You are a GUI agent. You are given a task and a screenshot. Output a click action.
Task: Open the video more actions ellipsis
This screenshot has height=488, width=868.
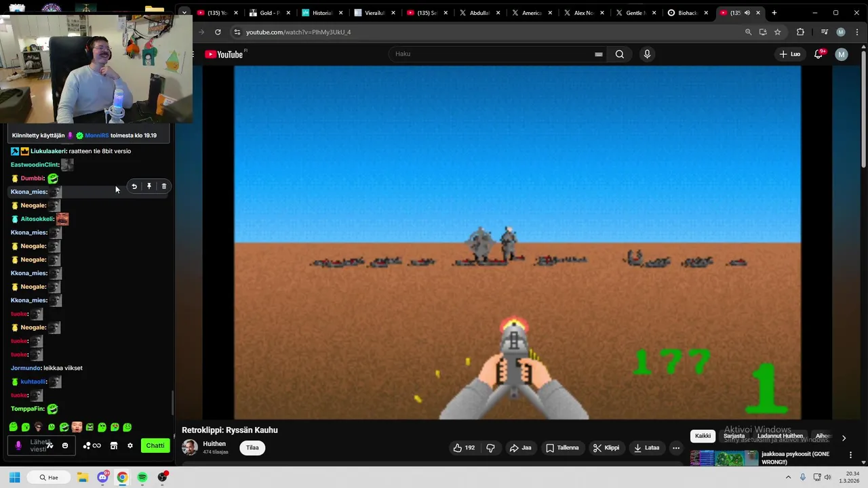coord(676,448)
